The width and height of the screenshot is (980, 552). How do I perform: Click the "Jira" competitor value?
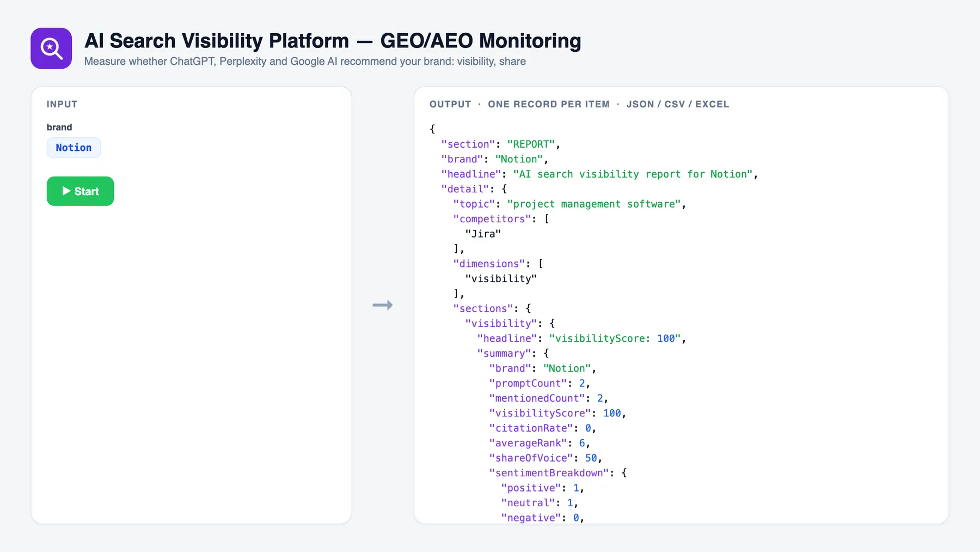click(483, 234)
